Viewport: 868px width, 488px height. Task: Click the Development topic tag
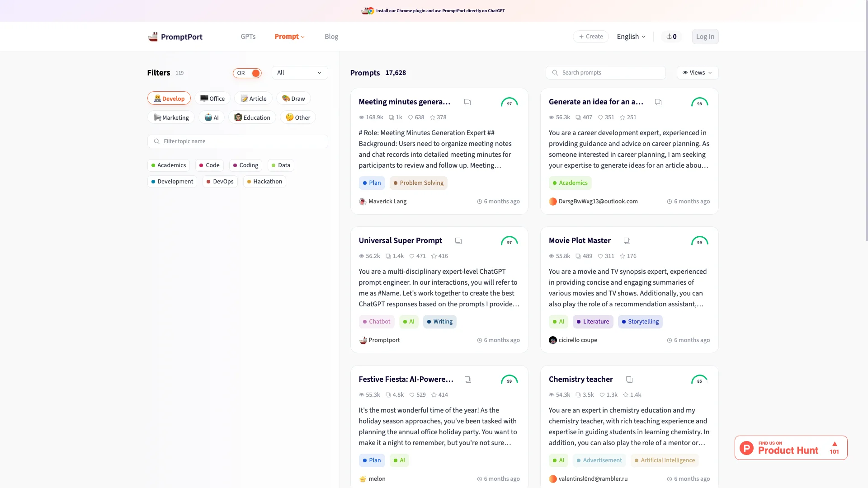click(x=172, y=182)
